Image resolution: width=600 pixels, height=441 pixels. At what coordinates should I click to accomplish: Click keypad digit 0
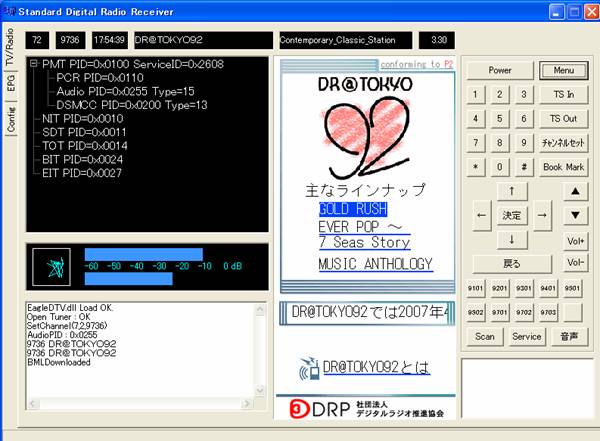(500, 167)
